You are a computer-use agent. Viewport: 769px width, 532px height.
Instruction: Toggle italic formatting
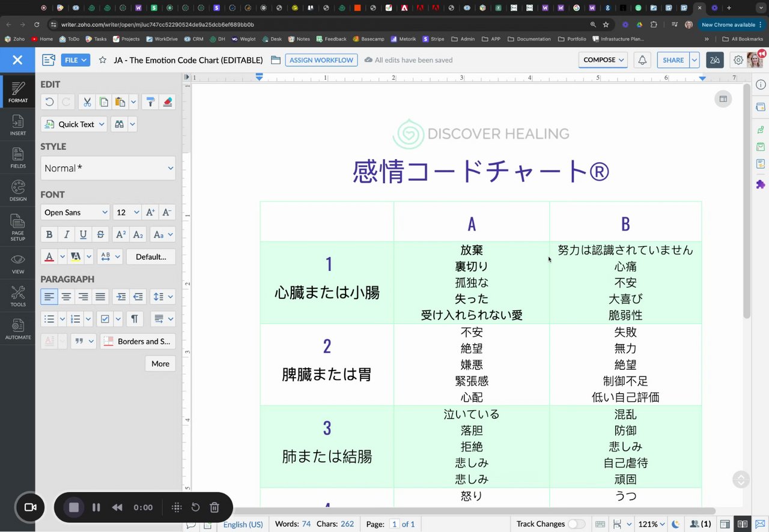pyautogui.click(x=66, y=235)
